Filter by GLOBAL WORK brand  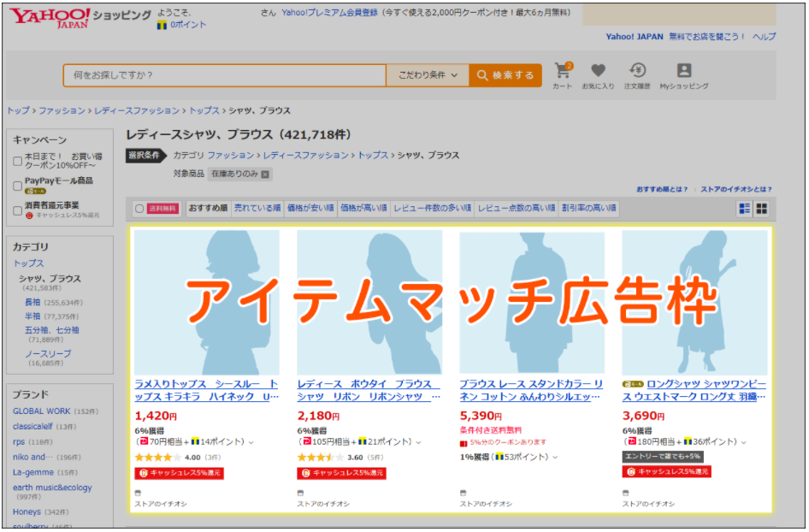tap(41, 411)
